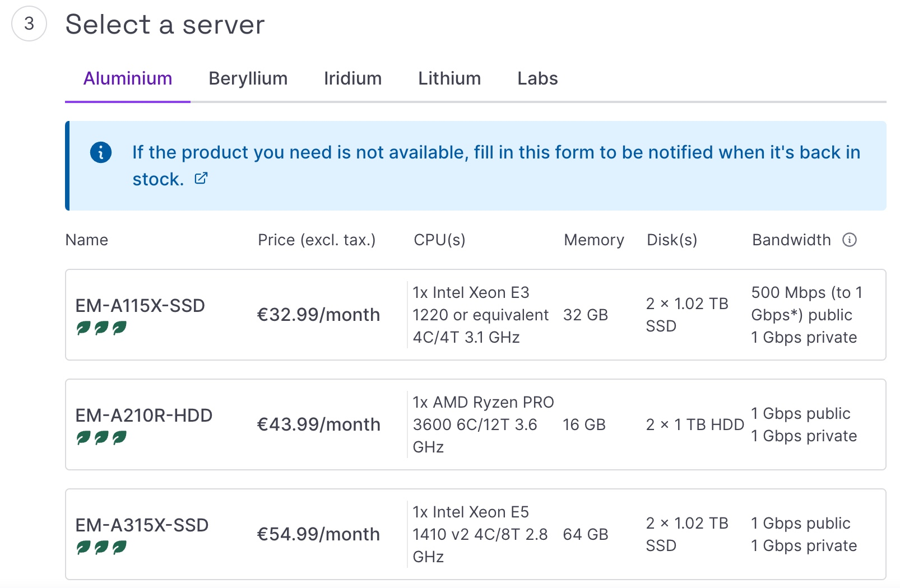Click the info icon in the blue banner
The height and width of the screenshot is (588, 900).
tap(101, 152)
